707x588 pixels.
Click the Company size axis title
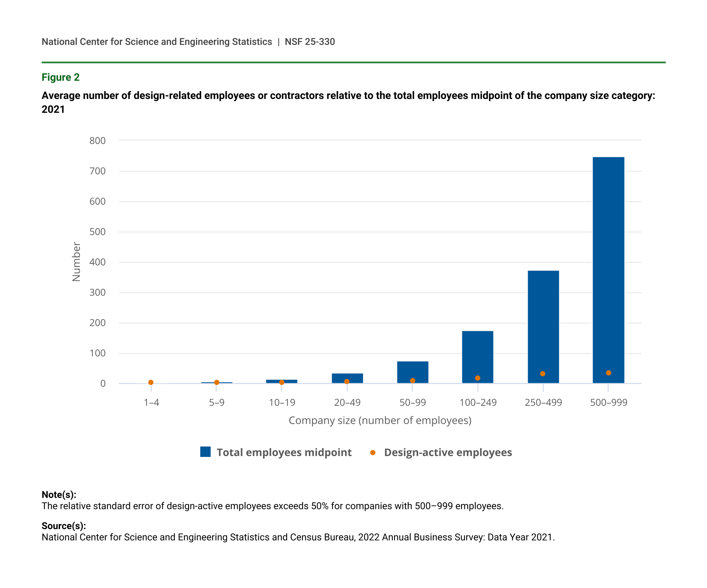380,420
